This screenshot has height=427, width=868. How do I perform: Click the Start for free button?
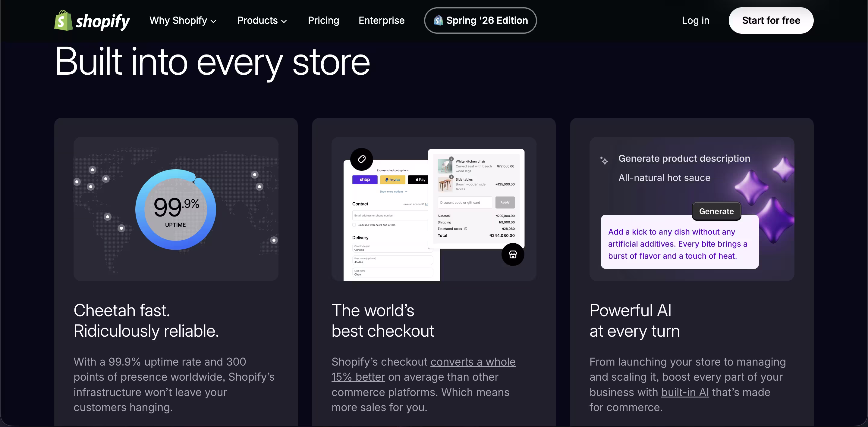[x=771, y=20]
